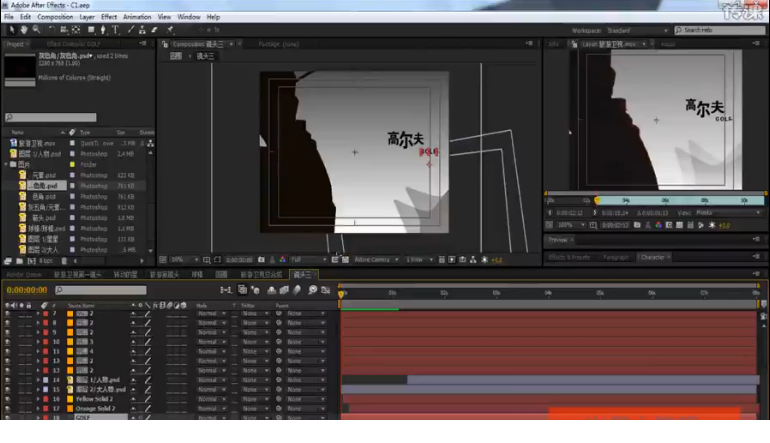Hide layer 9 with its eye toggle
Screen dimensions: 770x443
7,332
